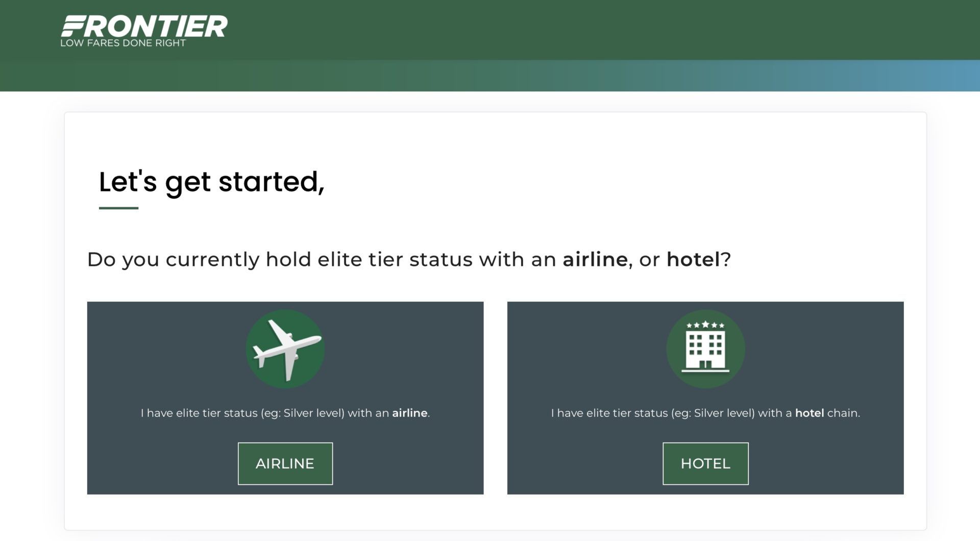Click the 'Let's get started,' heading
980x541 pixels.
pos(212,182)
